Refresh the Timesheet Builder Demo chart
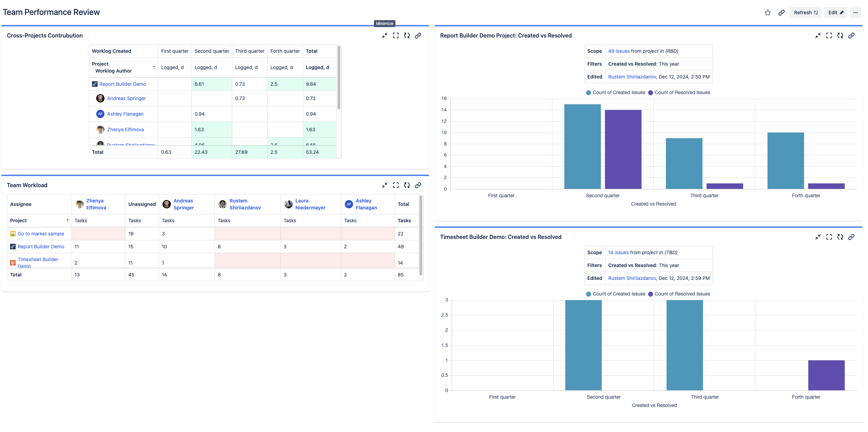The height and width of the screenshot is (432, 868). tap(841, 237)
